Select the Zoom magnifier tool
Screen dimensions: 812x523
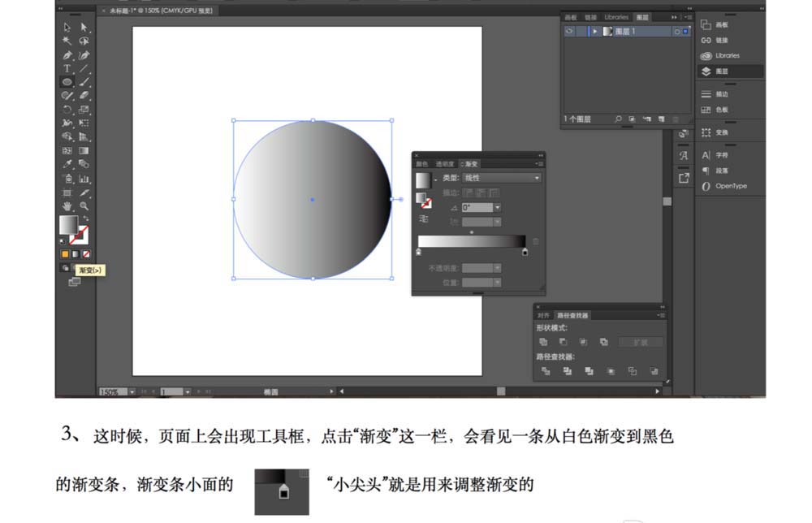[x=84, y=206]
